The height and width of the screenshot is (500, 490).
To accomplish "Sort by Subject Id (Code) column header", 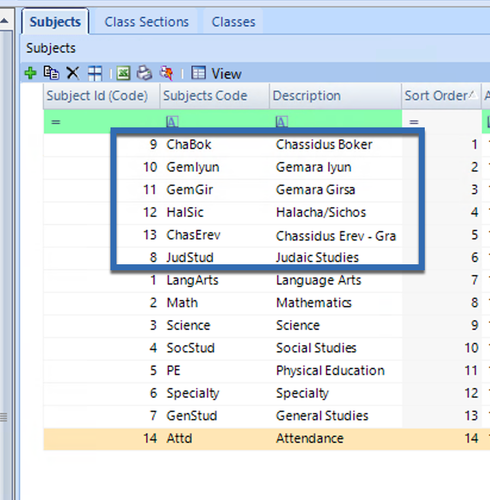I will point(101,96).
